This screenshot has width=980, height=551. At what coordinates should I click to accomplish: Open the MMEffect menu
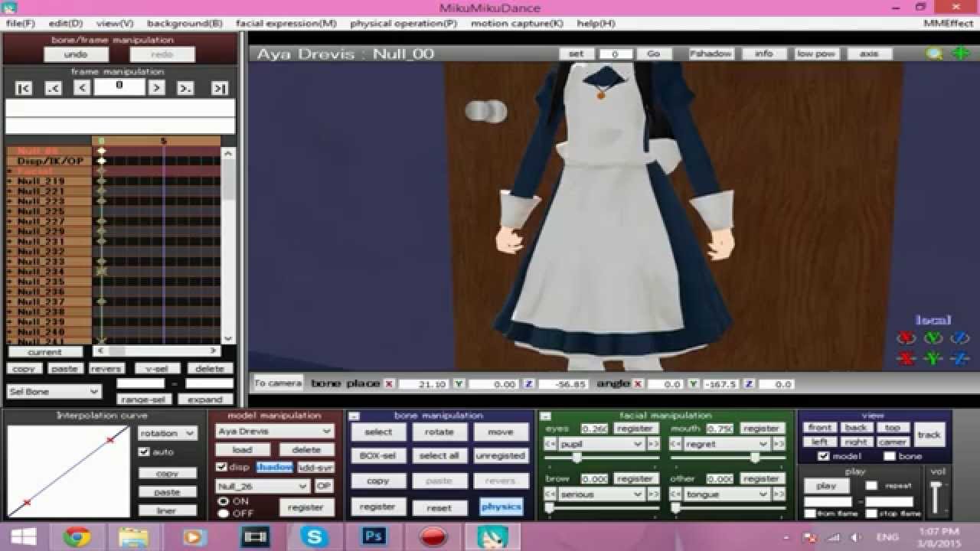tap(948, 23)
